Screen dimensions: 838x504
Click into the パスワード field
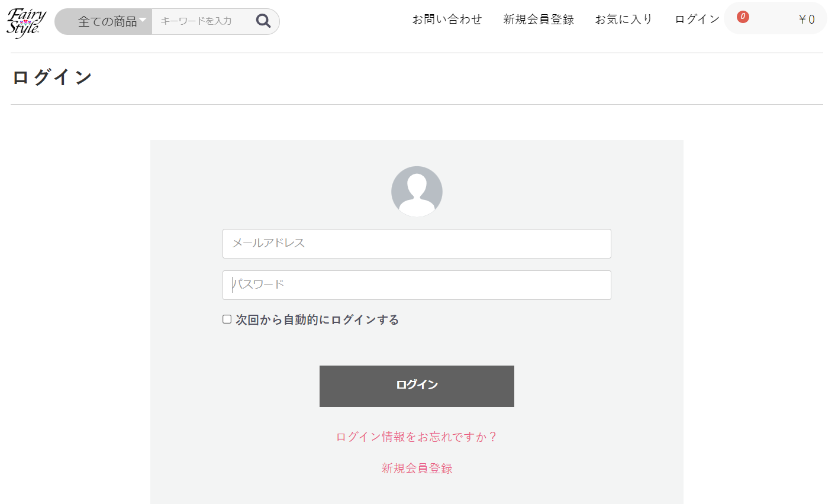tap(417, 285)
